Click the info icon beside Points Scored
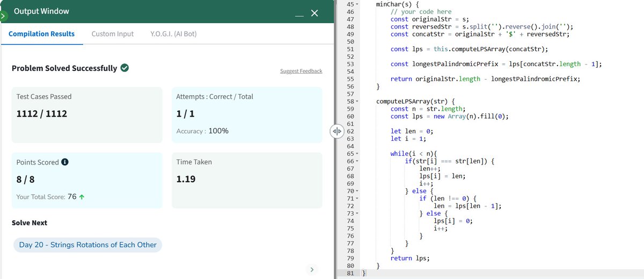This screenshot has width=644, height=279. 64,162
